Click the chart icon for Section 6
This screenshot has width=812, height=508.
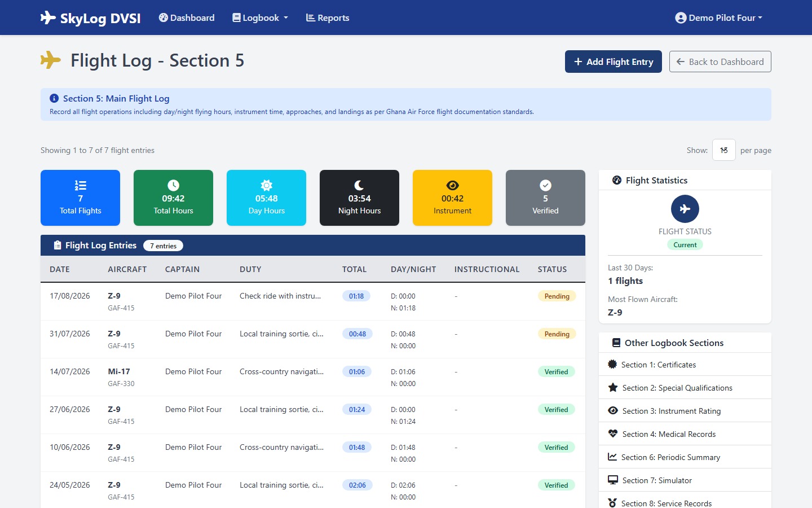(612, 457)
